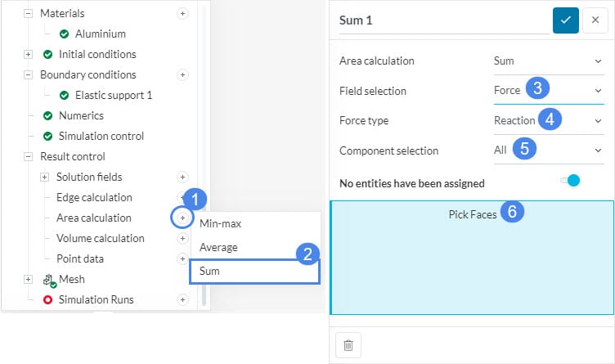
Task: Add a Volume calculation with plus icon
Action: pyautogui.click(x=182, y=238)
